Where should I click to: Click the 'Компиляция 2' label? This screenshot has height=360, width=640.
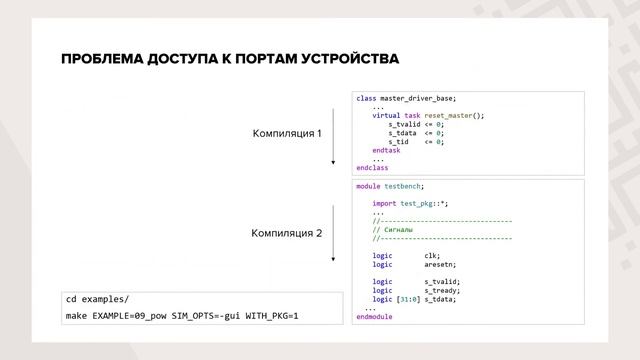click(287, 233)
